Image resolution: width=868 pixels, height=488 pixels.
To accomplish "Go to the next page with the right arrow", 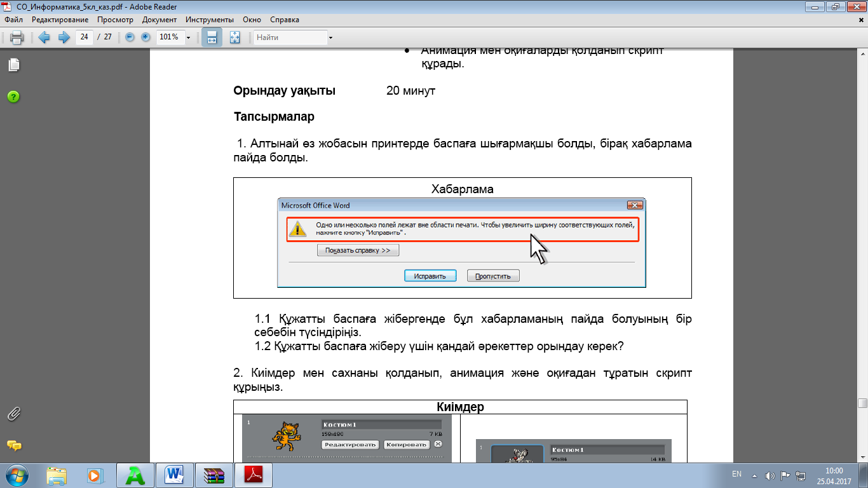I will [64, 37].
